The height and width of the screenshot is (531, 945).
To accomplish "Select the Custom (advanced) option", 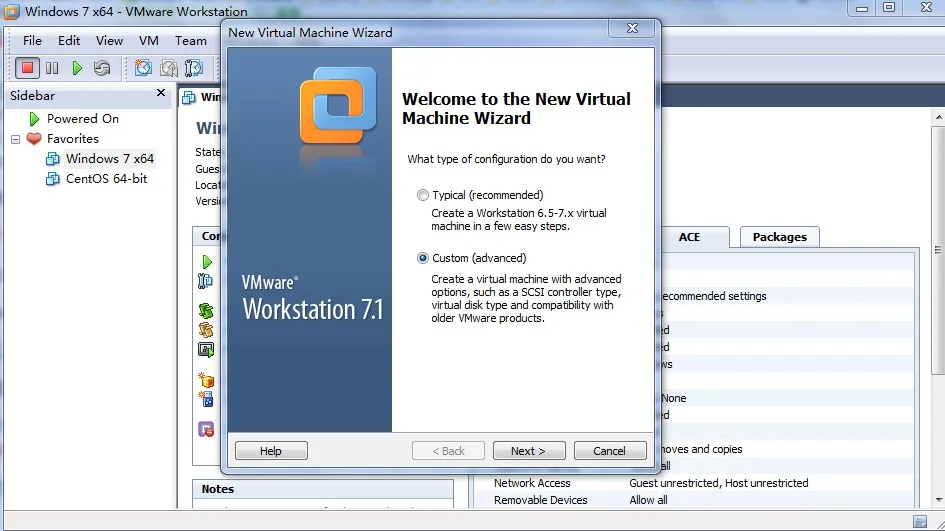I will pyautogui.click(x=423, y=258).
